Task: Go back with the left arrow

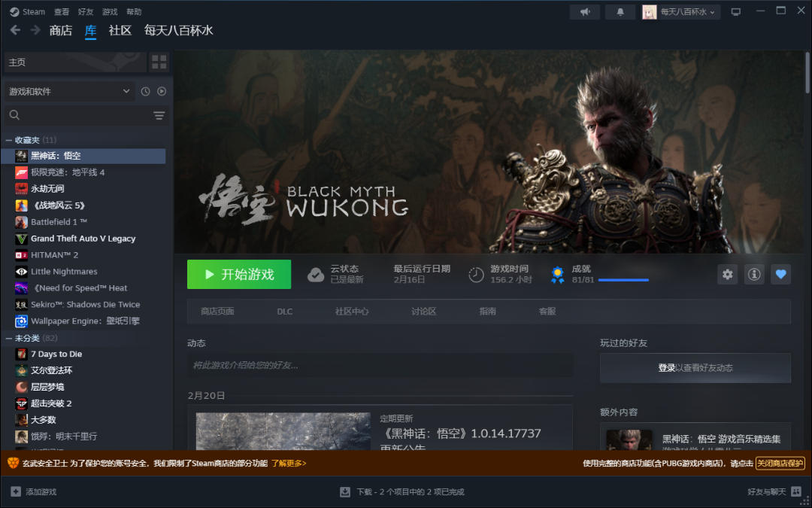Action: point(15,30)
